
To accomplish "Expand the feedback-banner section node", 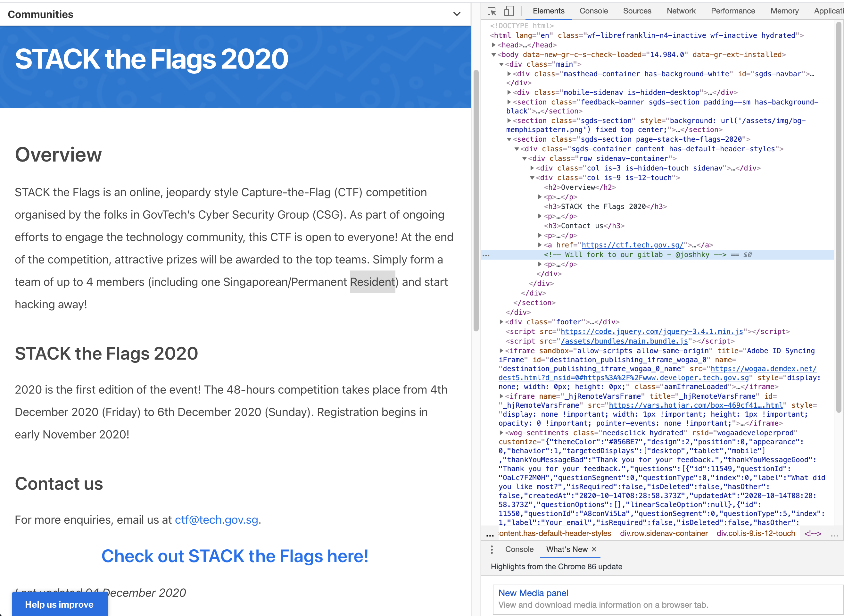I will coord(509,102).
